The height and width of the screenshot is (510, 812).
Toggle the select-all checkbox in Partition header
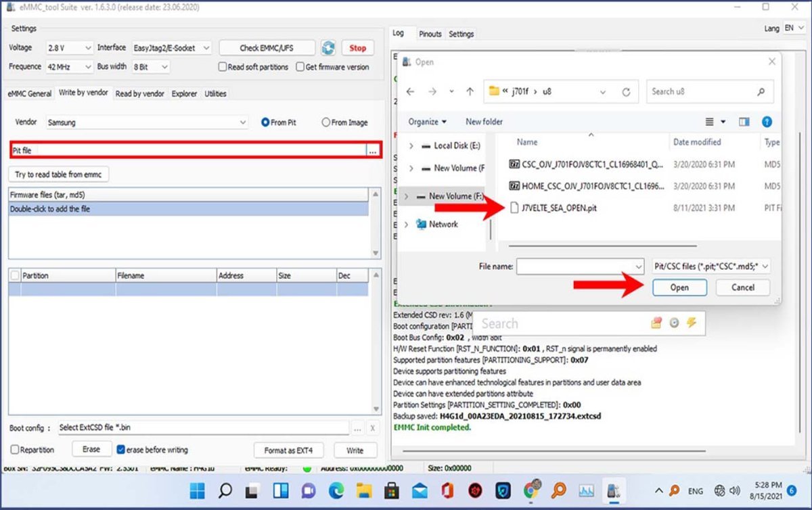tap(15, 275)
